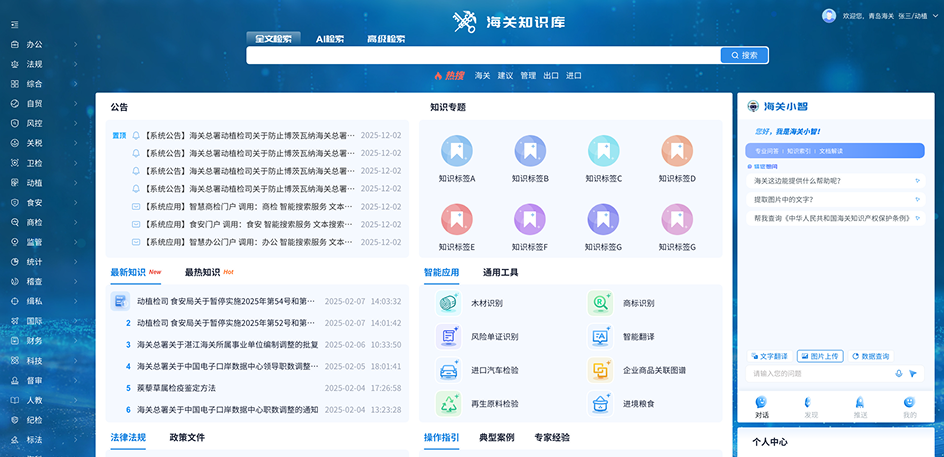
Task: Click the main search input field
Action: [483, 55]
